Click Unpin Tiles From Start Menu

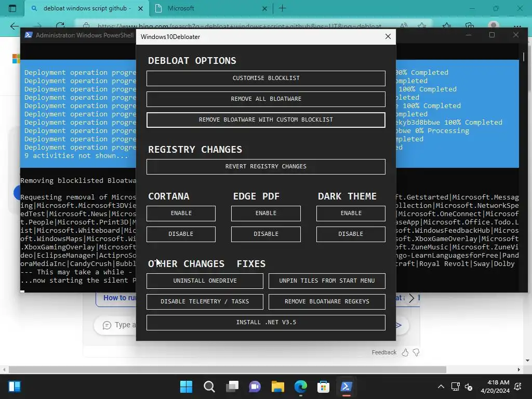point(327,281)
